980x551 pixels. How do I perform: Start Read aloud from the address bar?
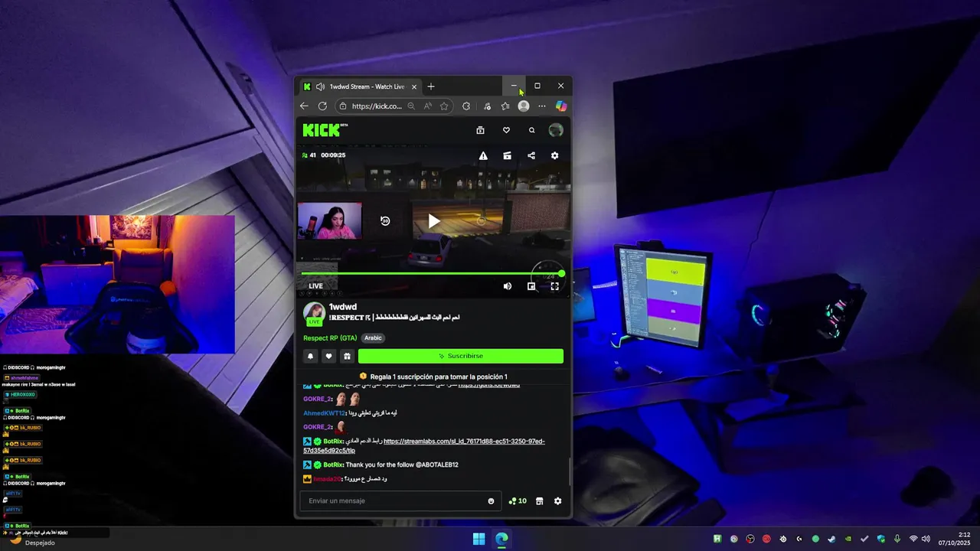[x=428, y=106]
